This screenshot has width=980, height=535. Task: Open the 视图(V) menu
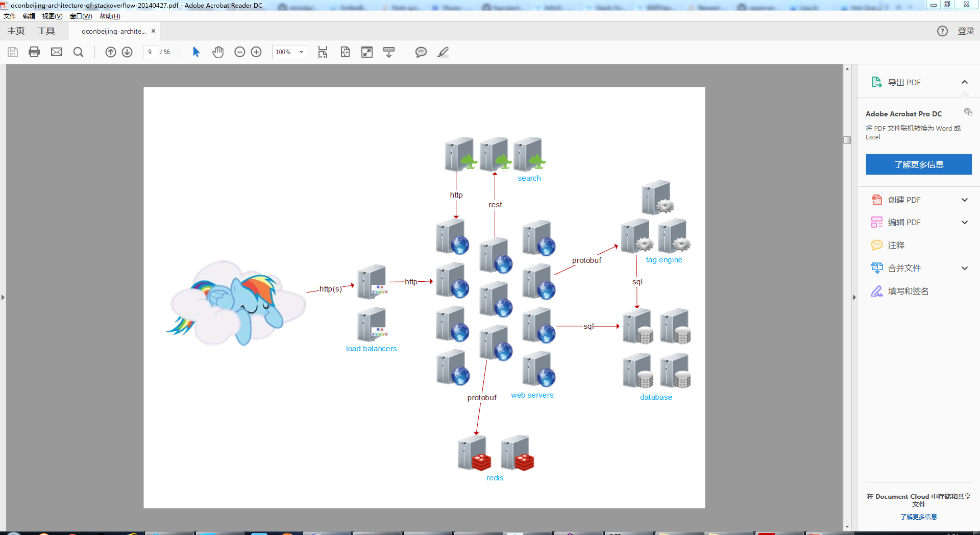[52, 16]
